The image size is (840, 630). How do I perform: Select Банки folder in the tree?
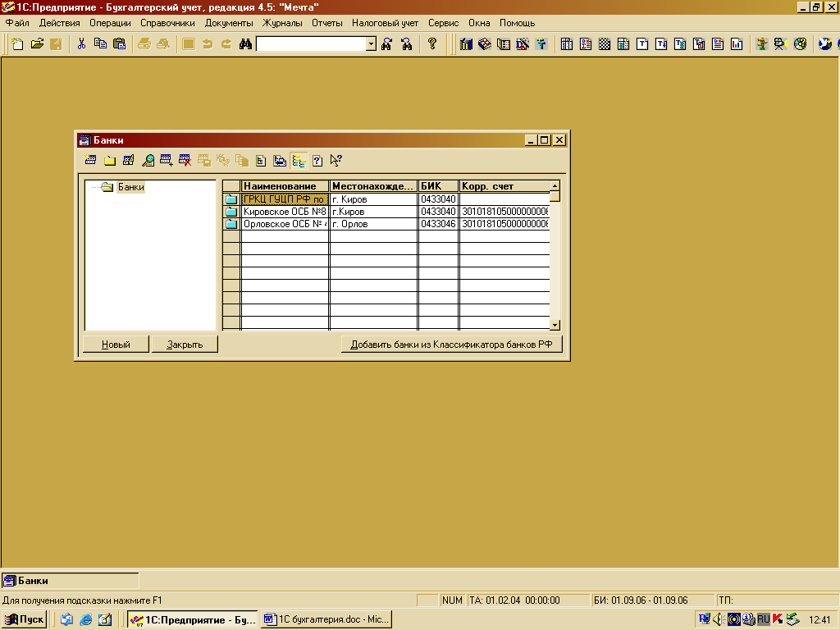[x=130, y=187]
